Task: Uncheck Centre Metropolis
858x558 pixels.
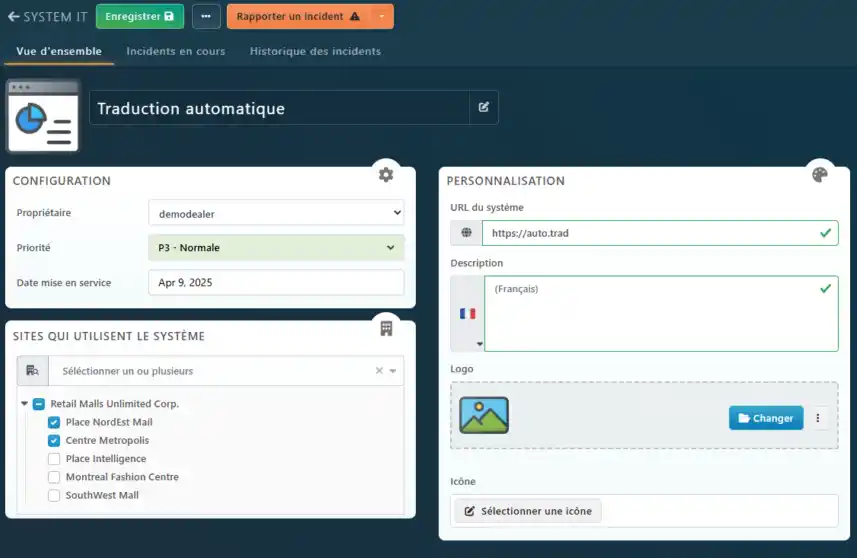Action: coord(54,440)
